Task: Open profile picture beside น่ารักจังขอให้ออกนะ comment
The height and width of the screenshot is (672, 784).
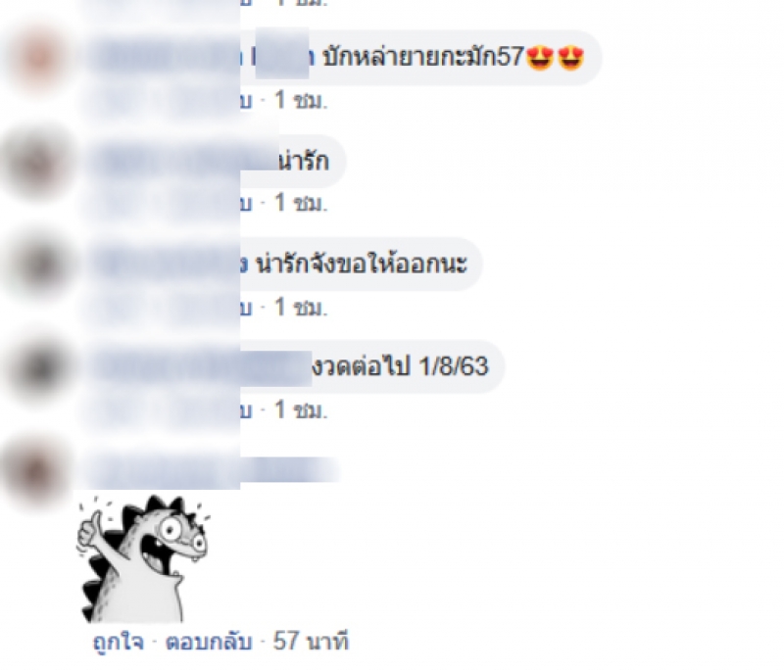Action: click(x=38, y=264)
